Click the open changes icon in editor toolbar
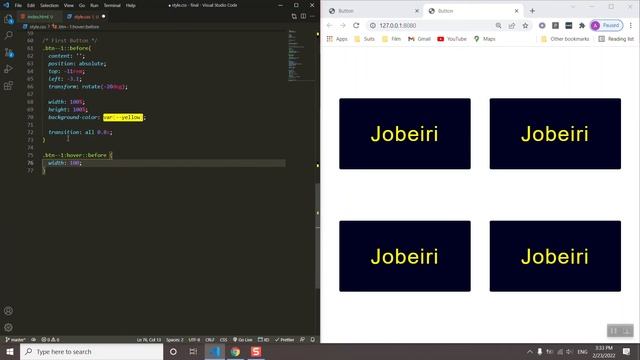The image size is (640, 360). click(294, 16)
